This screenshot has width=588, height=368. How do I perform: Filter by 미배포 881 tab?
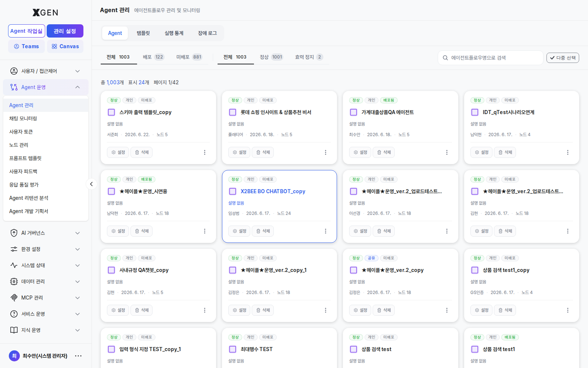[189, 57]
